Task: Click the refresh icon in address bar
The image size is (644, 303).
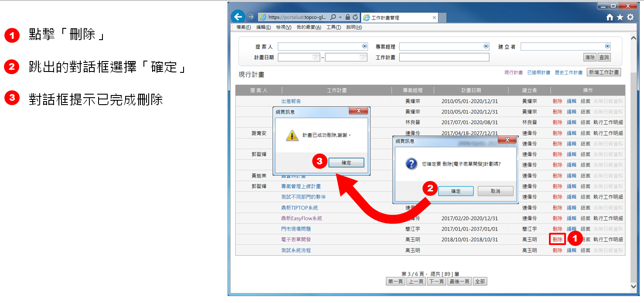Action: [355, 17]
